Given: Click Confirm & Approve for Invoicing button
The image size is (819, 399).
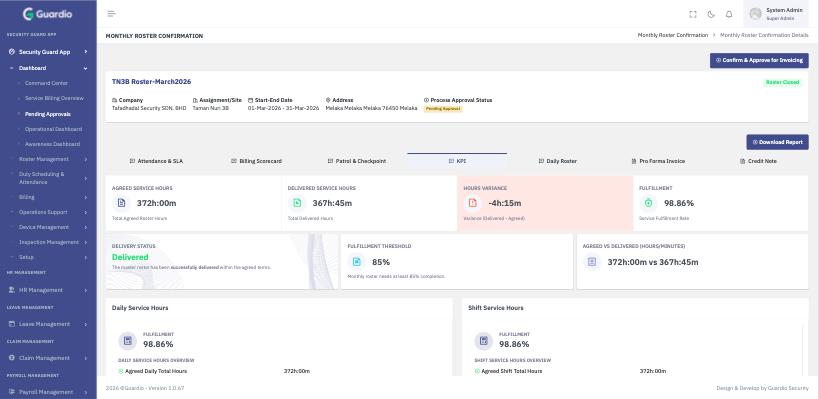Looking at the screenshot, I should 759,60.
